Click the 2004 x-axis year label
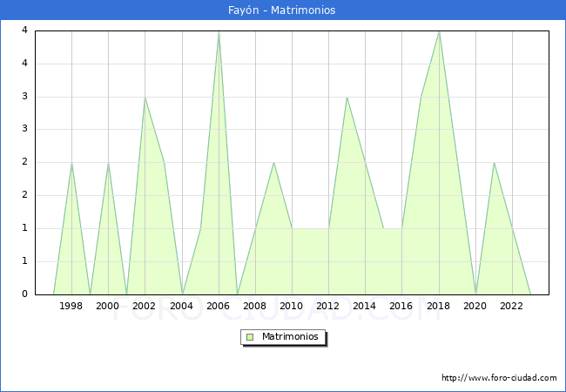 [181, 306]
